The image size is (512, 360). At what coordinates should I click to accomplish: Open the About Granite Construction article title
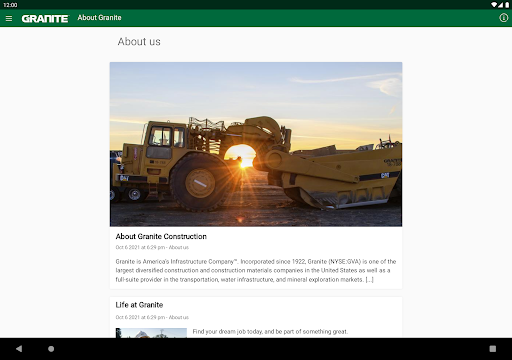tap(161, 236)
